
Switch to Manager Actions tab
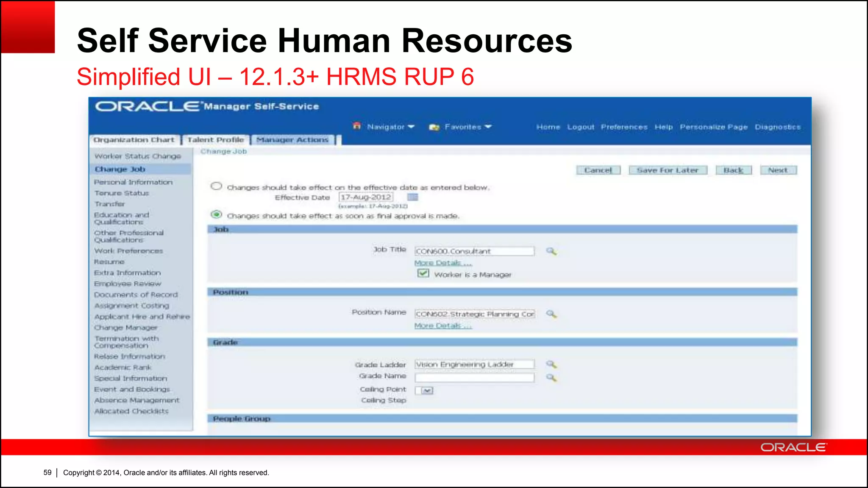point(292,140)
